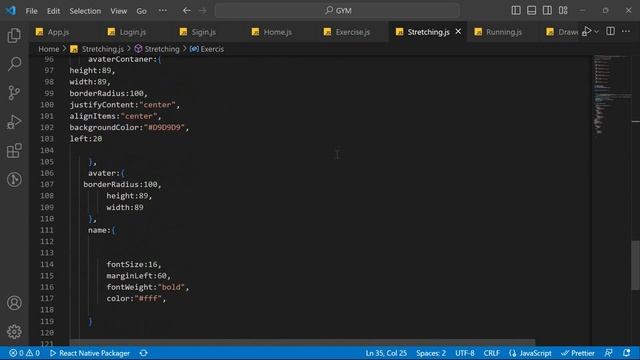
Task: Change encoding via UTF-8 status item
Action: [x=465, y=353]
